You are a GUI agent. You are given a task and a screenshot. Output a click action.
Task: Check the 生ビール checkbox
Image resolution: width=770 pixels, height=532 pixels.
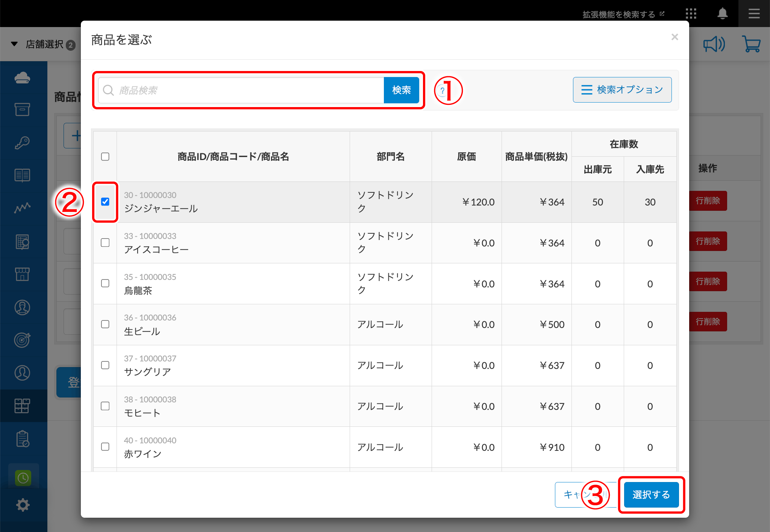105,324
